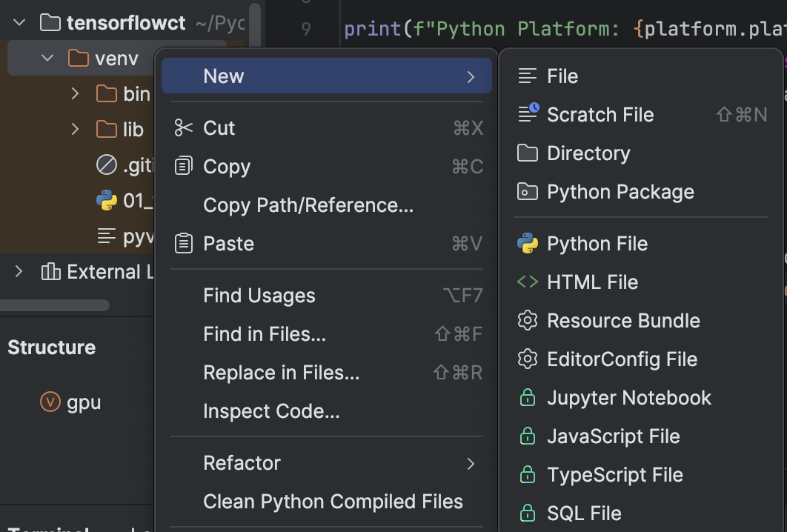
Task: Click the Jupyter Notebook lock icon
Action: [x=528, y=398]
